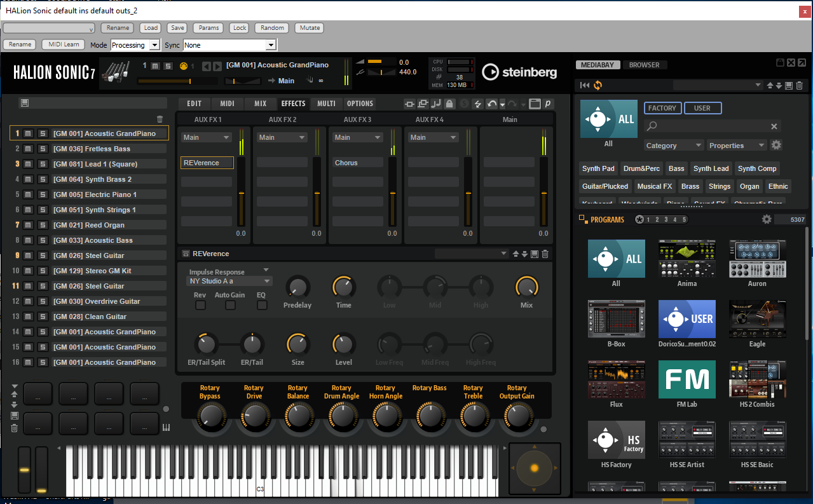This screenshot has width=813, height=504.
Task: Click the Steinberg logo
Action: click(x=519, y=72)
